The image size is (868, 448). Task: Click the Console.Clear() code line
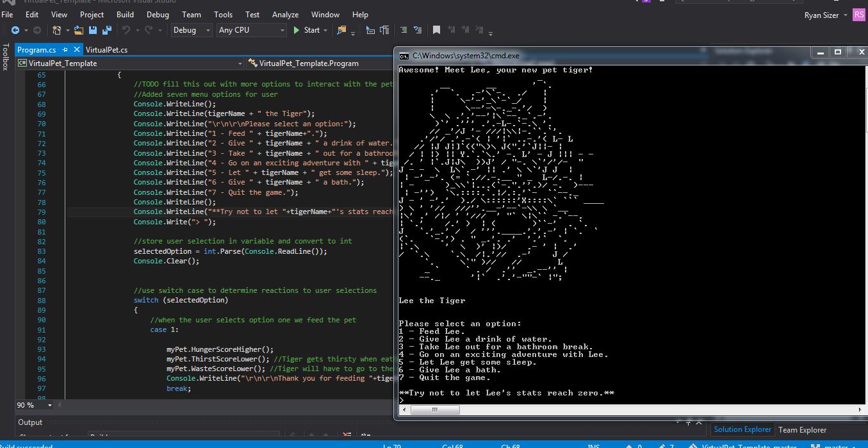pyautogui.click(x=167, y=261)
